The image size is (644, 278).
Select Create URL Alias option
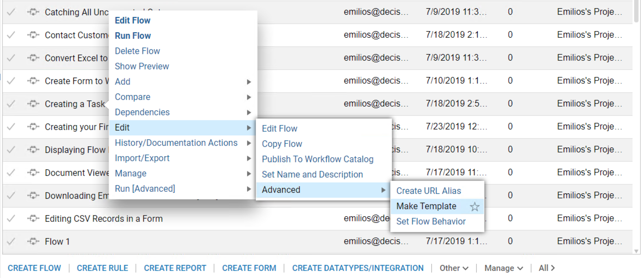pos(429,191)
